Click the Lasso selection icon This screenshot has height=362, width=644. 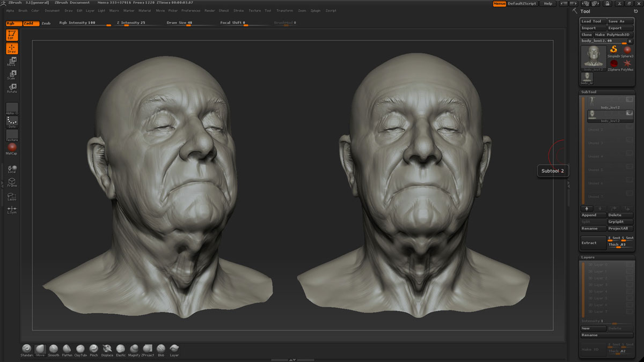[12, 196]
